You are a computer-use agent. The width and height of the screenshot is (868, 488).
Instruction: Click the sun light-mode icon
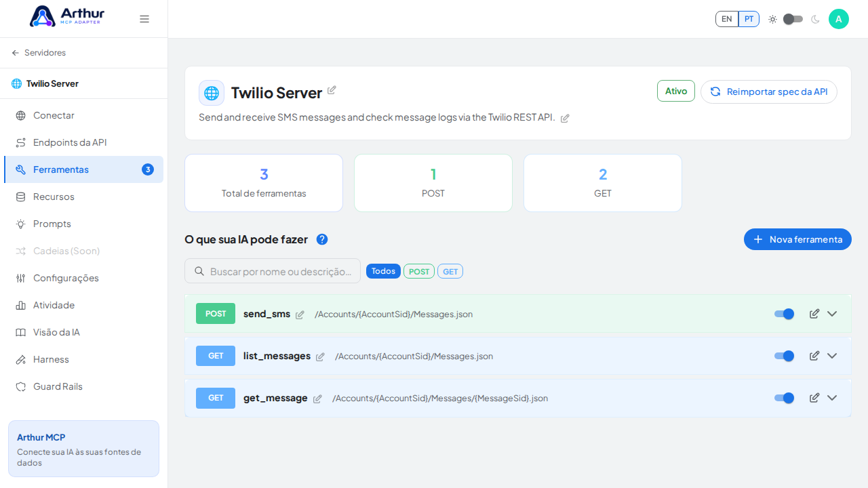772,19
